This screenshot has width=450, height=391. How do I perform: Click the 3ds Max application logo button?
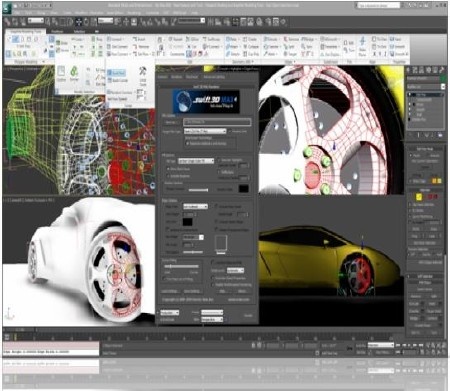7,8
